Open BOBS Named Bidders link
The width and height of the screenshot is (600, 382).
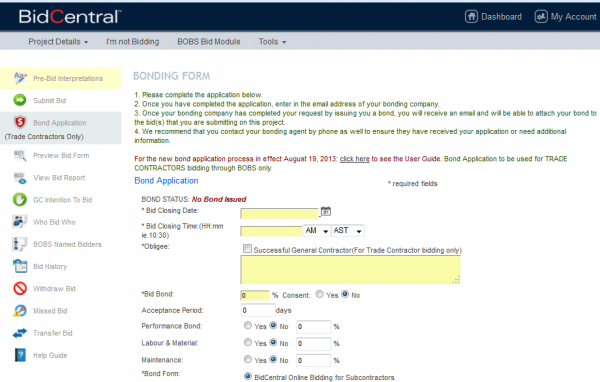(x=67, y=244)
